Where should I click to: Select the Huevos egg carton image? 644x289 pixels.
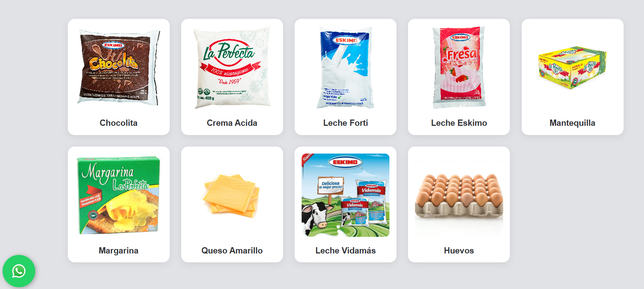pos(459,195)
